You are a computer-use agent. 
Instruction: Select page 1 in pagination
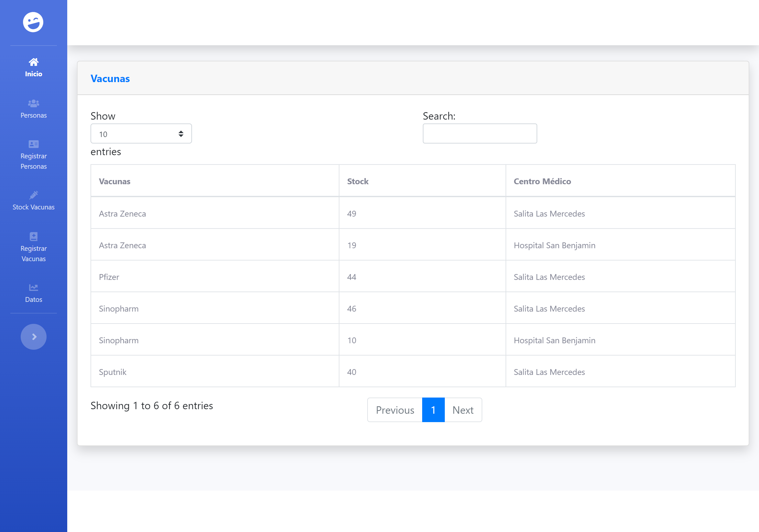433,410
